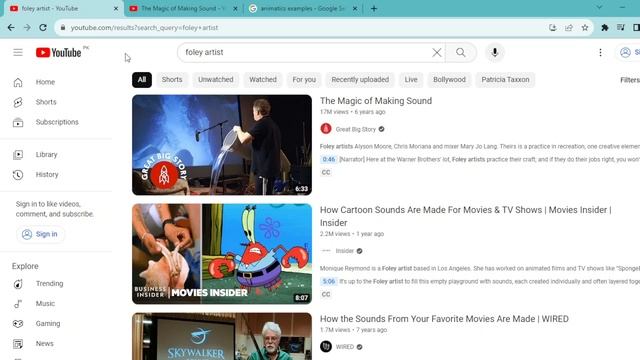Select the Patricia Taxxon chip
This screenshot has width=640, height=360.
click(x=505, y=80)
